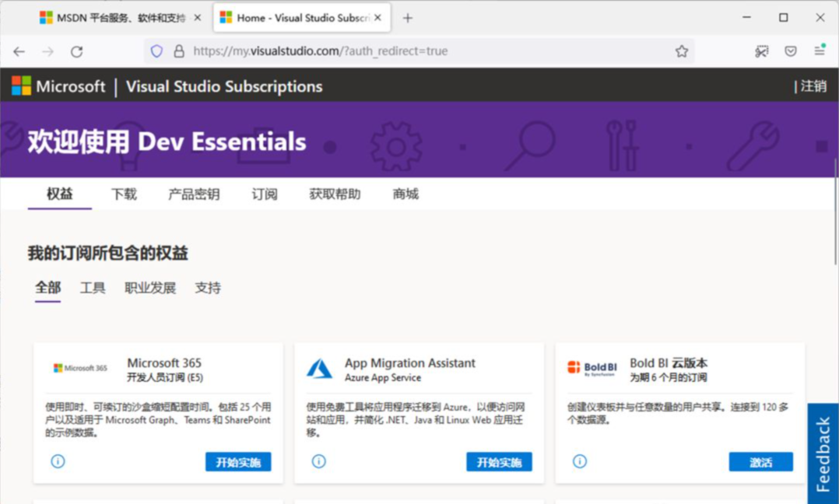Open the 权益 navigation tab
Image resolution: width=839 pixels, height=504 pixels.
coord(59,194)
